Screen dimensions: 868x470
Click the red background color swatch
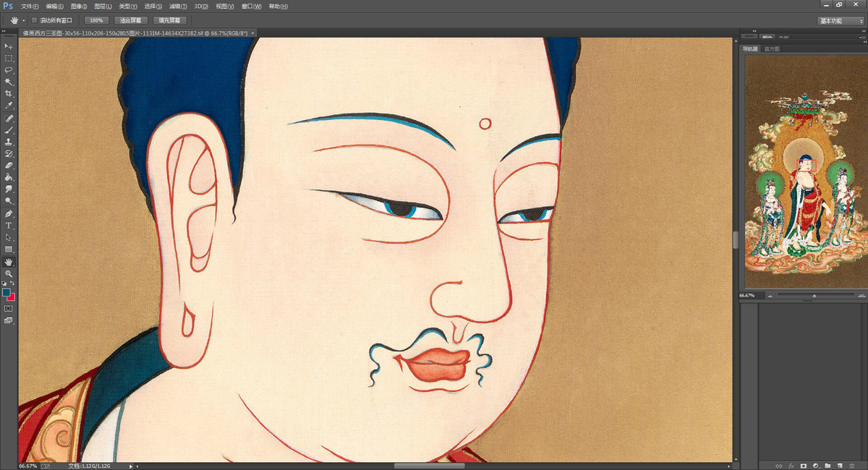[x=12, y=297]
